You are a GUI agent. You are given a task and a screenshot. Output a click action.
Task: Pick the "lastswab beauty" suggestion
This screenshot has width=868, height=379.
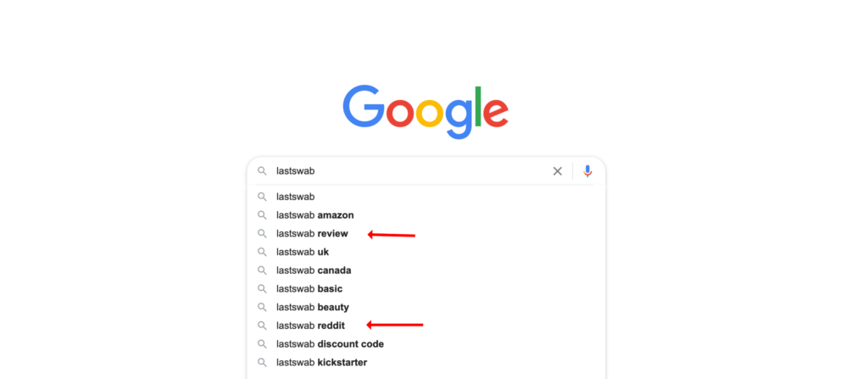point(312,307)
